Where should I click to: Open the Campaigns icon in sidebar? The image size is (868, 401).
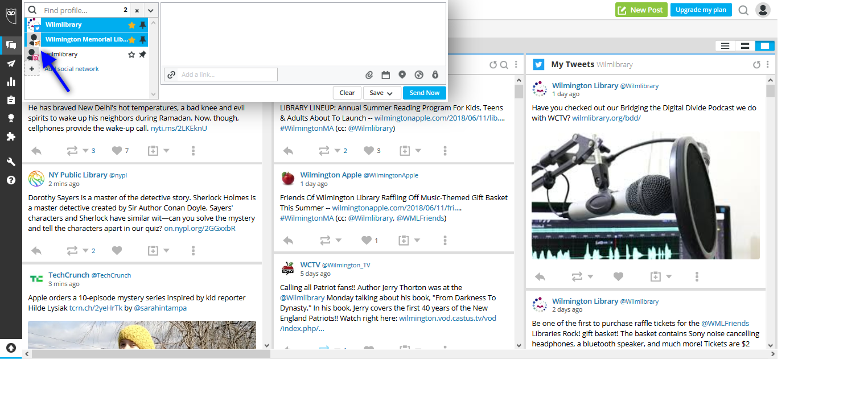[11, 118]
